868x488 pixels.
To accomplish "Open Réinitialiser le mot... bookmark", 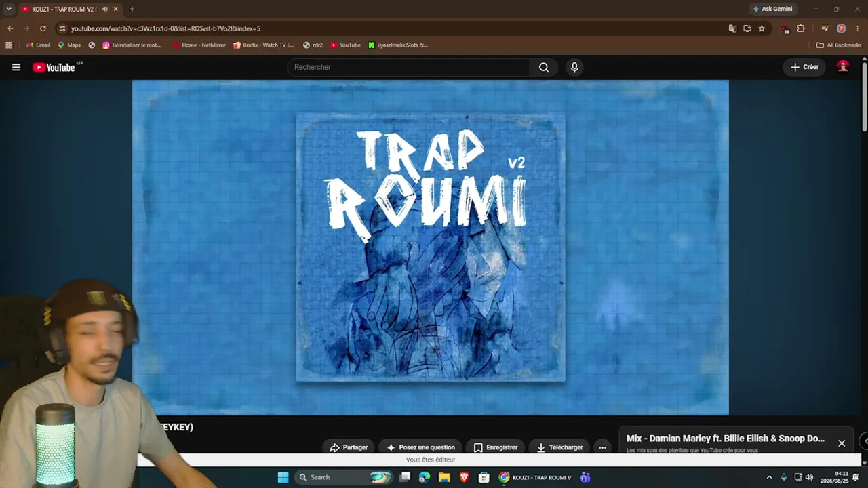I will tap(132, 45).
